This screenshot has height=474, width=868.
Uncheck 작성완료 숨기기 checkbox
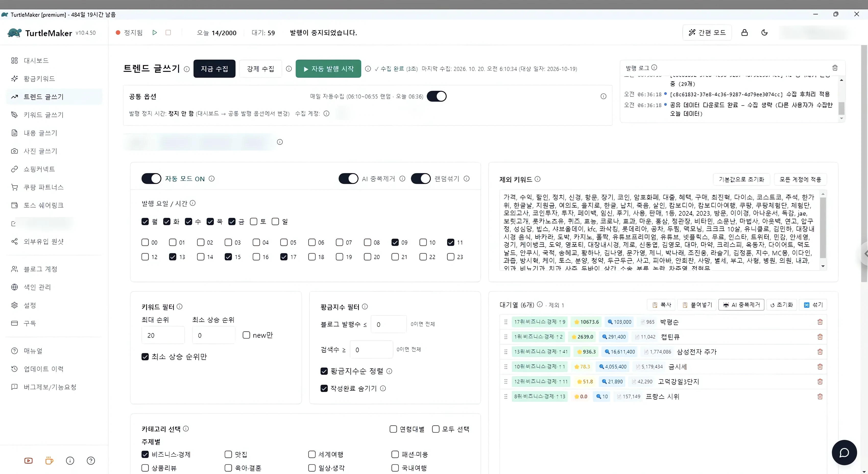tap(324, 388)
